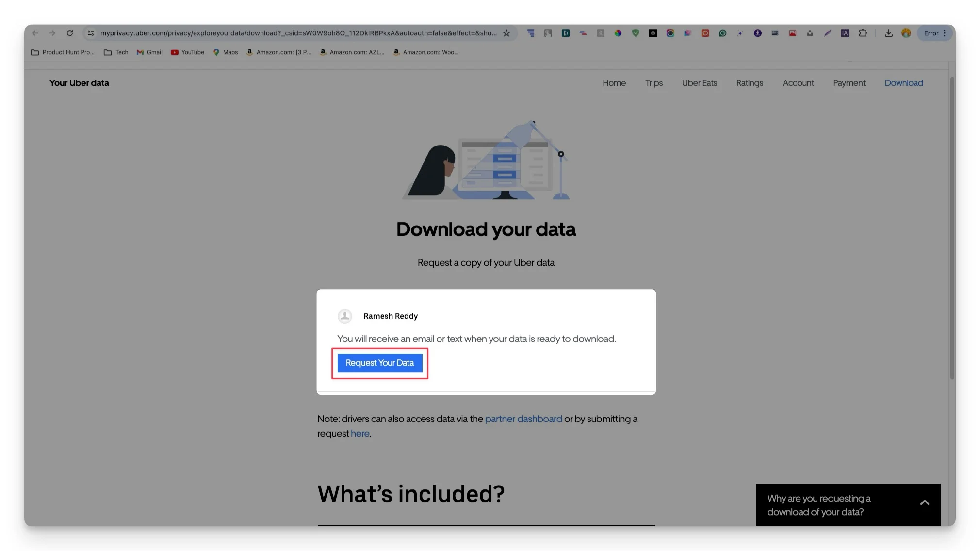Expand the 'Why are you requesting' survey panel
Viewport: 980px width, 551px height.
coord(848,505)
